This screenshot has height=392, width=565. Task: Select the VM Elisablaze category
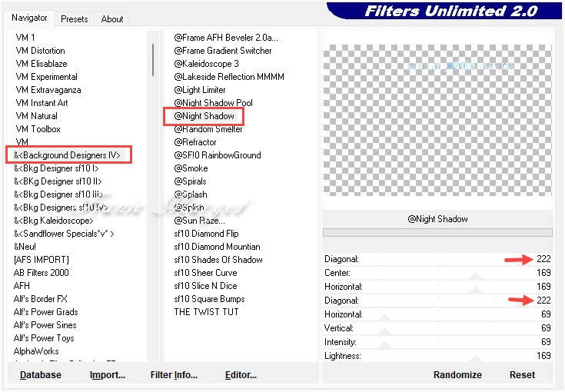click(42, 64)
